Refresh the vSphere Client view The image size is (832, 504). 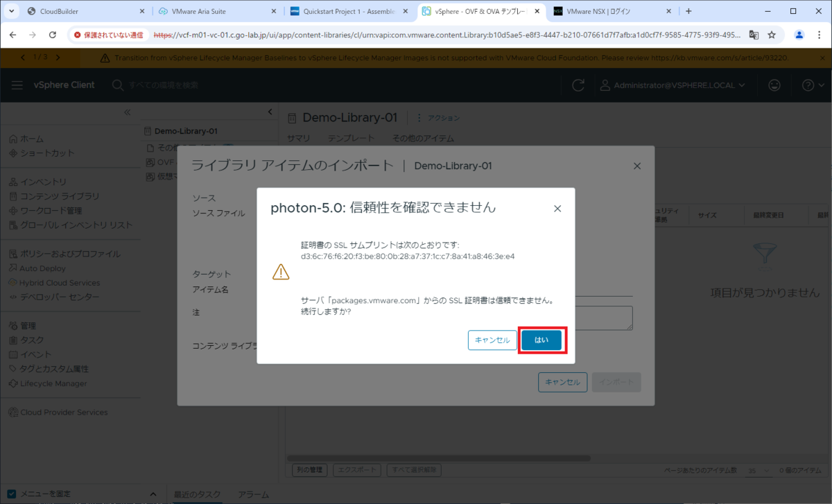tap(578, 85)
